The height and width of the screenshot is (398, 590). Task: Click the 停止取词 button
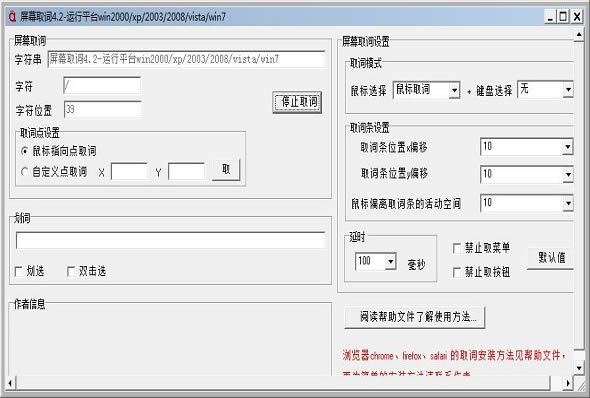click(297, 102)
